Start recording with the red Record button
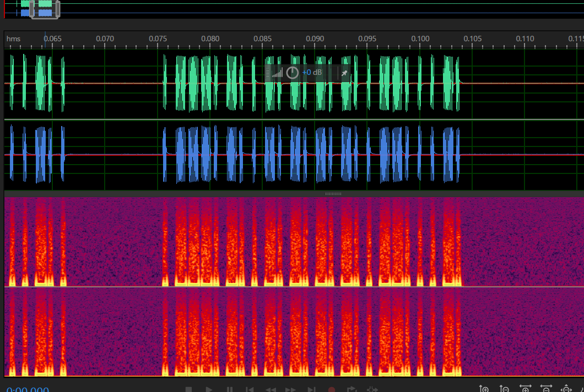This screenshot has width=584, height=392. [332, 390]
